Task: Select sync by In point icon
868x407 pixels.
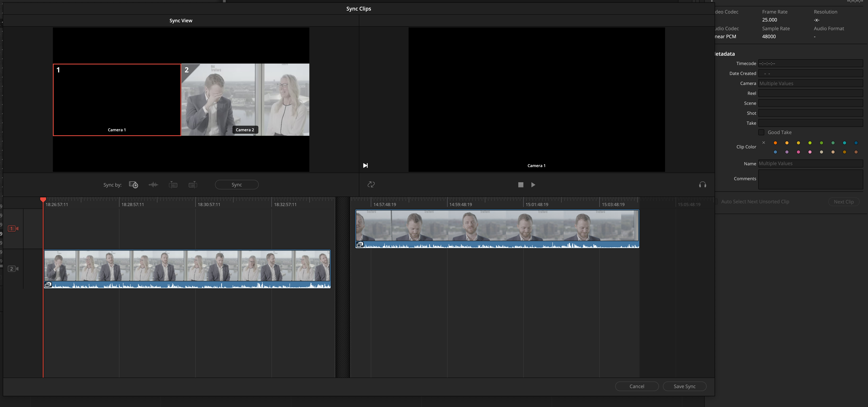Action: tap(173, 184)
